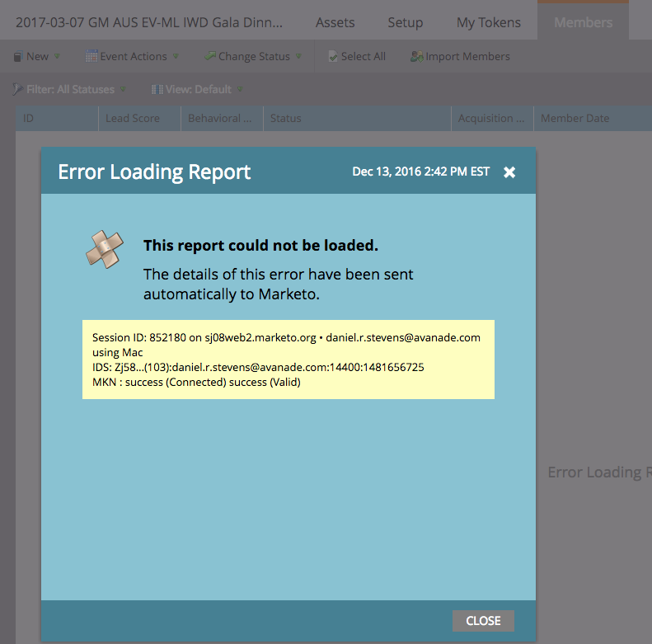The width and height of the screenshot is (652, 644).
Task: Open the program name tab
Action: click(x=149, y=22)
